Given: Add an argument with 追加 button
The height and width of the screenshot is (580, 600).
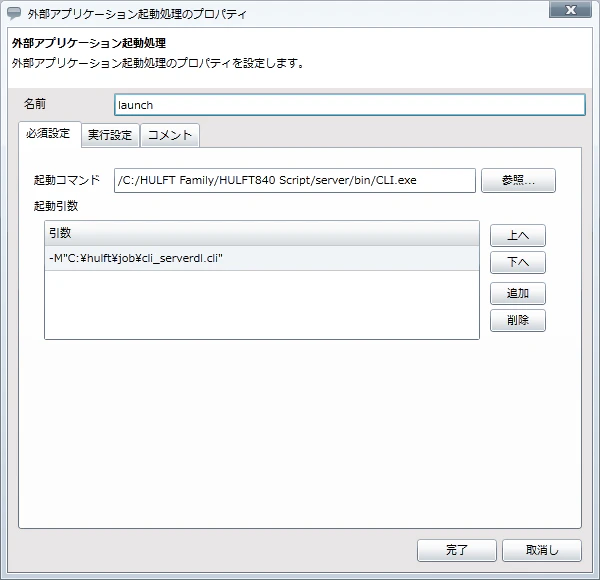Looking at the screenshot, I should (518, 293).
